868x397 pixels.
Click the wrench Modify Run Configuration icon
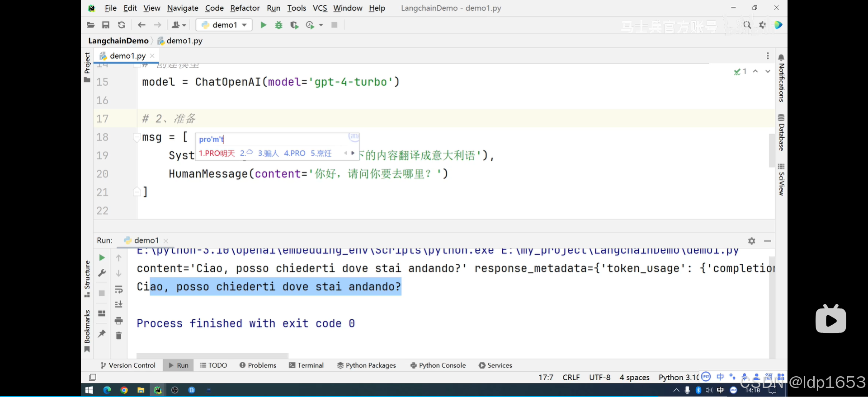102,273
